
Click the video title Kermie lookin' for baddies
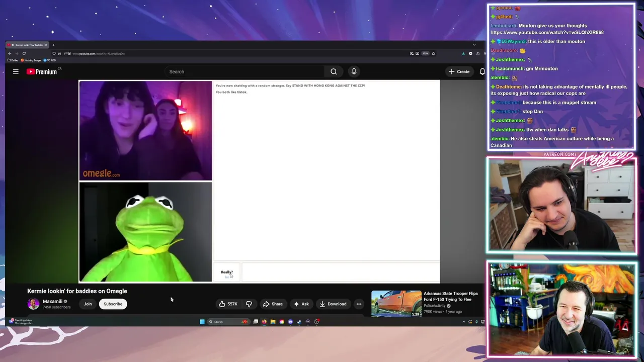coord(77,291)
